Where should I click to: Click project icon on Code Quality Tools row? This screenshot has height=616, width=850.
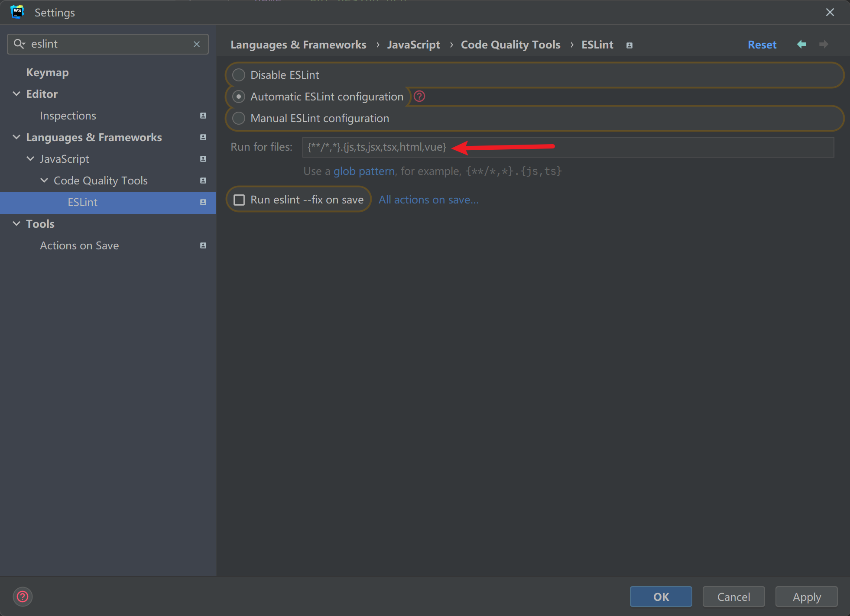click(x=203, y=181)
